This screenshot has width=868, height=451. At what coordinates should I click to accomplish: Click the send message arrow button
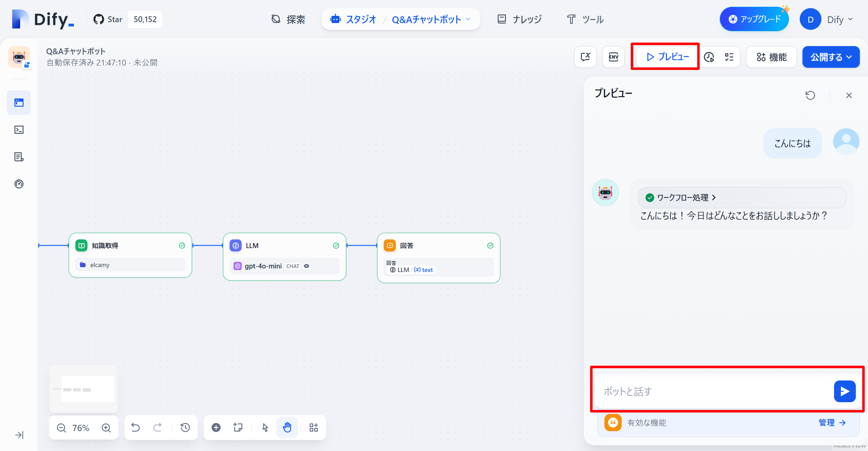point(844,391)
